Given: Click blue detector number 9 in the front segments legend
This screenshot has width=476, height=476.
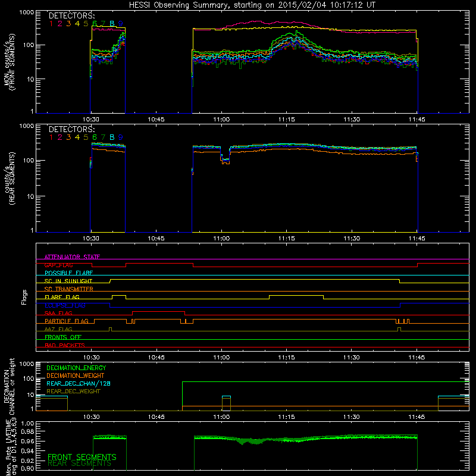Looking at the screenshot, I should [x=121, y=24].
